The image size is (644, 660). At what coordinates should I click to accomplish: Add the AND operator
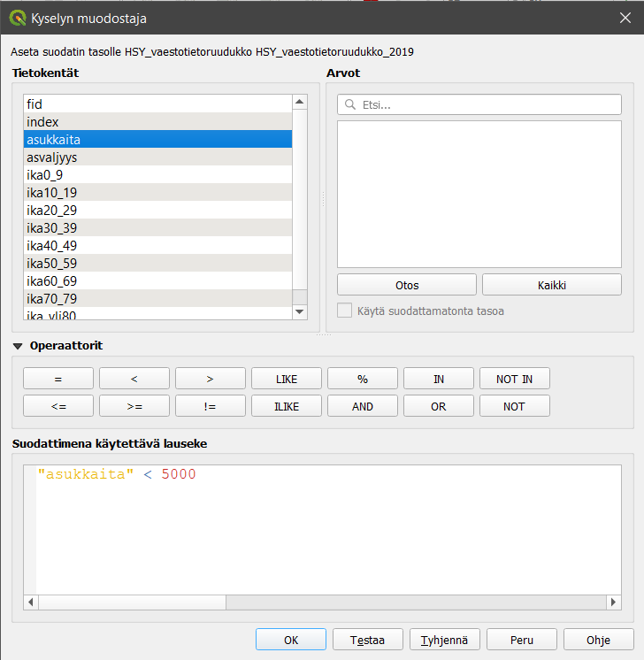(363, 406)
